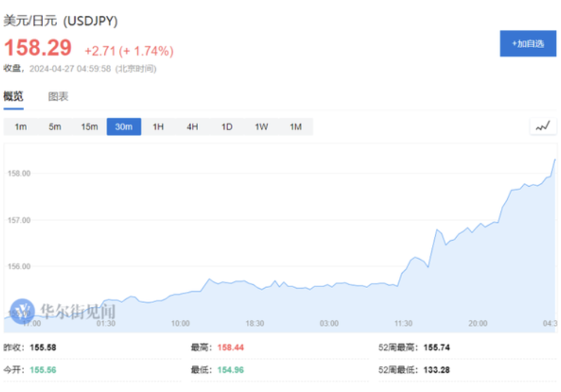
Task: Click the 美元/日元 (USDJPY) title
Action: [61, 21]
